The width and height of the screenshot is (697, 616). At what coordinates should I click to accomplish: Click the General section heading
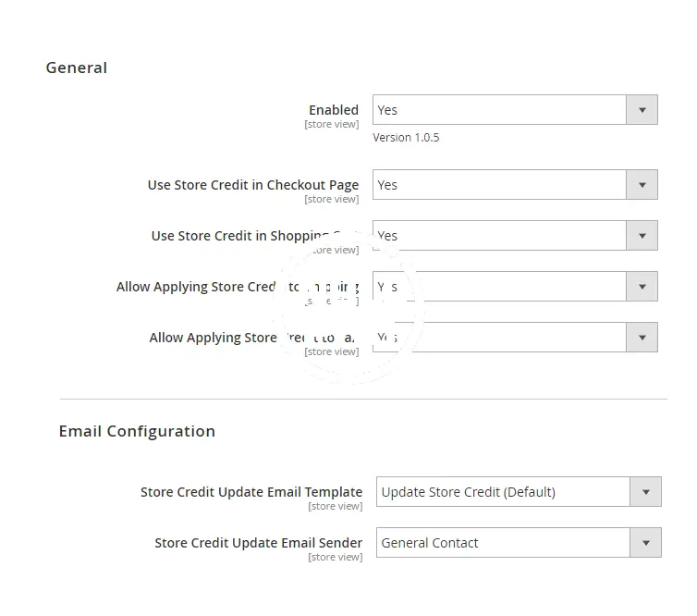pos(77,68)
